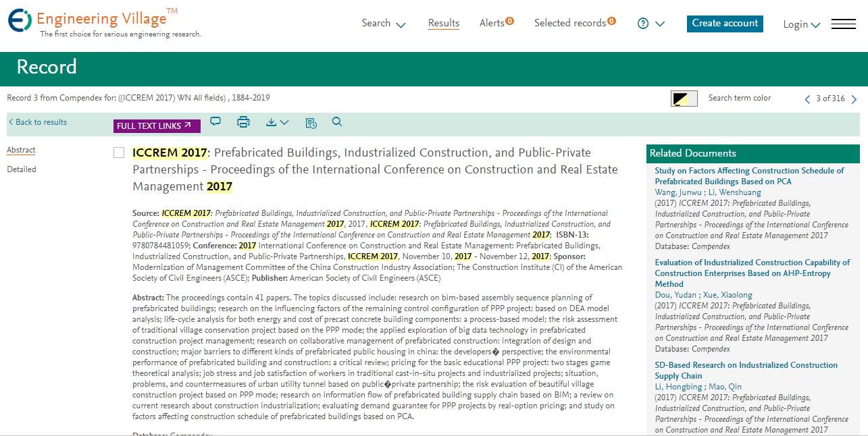Open the Alerts menu item
868x436 pixels.
[x=496, y=23]
